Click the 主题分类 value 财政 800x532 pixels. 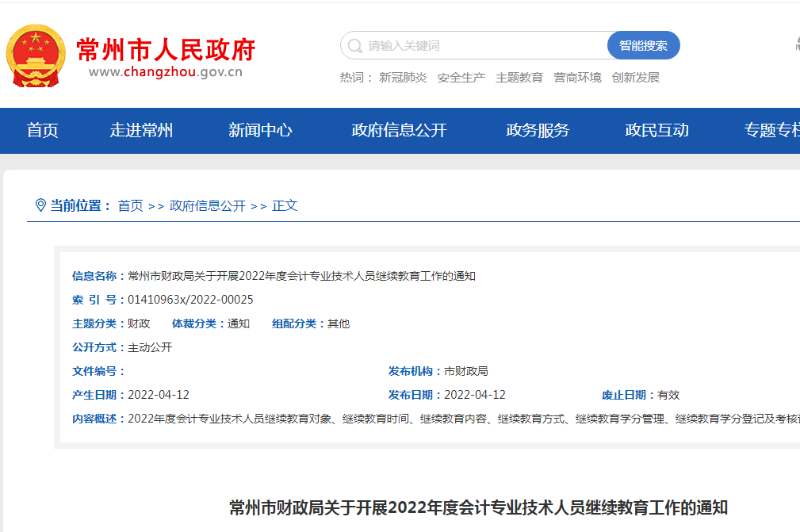point(139,323)
